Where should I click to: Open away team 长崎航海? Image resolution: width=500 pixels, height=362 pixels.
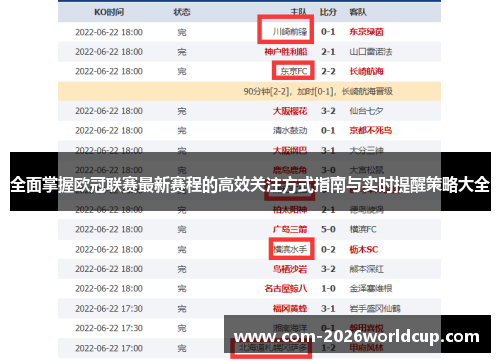tap(366, 71)
